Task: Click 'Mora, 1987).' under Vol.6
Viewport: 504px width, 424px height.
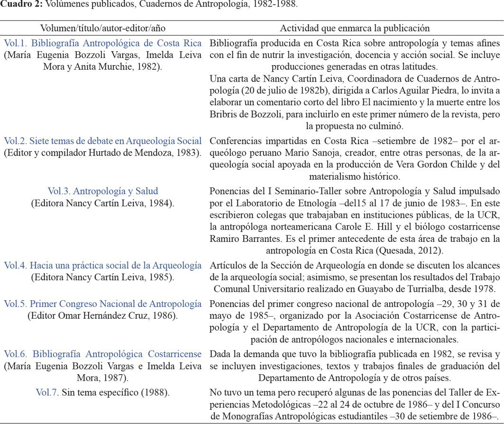Action: [x=102, y=378]
